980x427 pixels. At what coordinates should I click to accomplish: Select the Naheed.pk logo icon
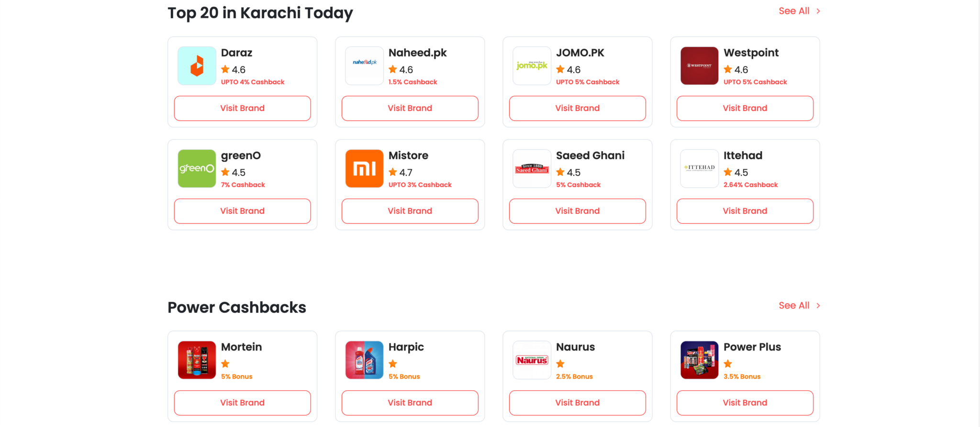point(364,66)
